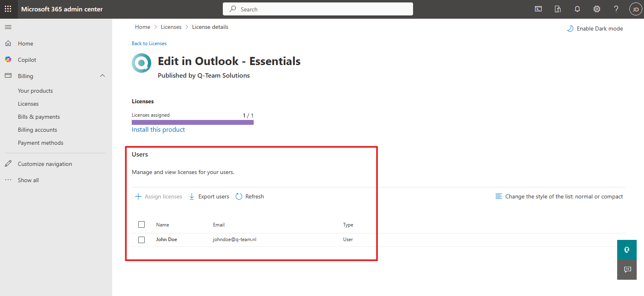Screen dimensions: 644x296
Task: Click the Search input field
Action: click(318, 9)
